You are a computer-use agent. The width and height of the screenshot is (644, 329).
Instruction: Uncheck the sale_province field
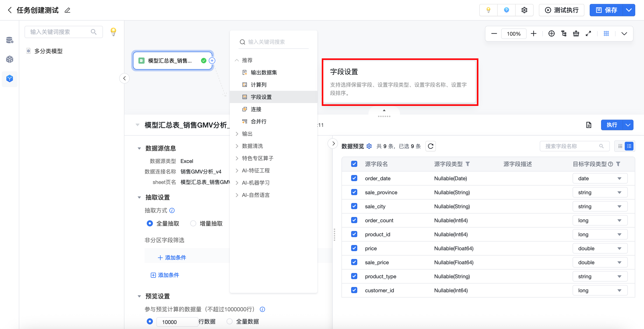[x=354, y=192]
